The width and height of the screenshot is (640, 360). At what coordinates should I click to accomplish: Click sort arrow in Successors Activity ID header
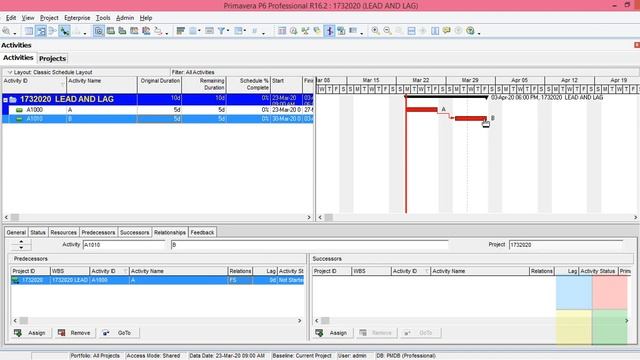(427, 271)
